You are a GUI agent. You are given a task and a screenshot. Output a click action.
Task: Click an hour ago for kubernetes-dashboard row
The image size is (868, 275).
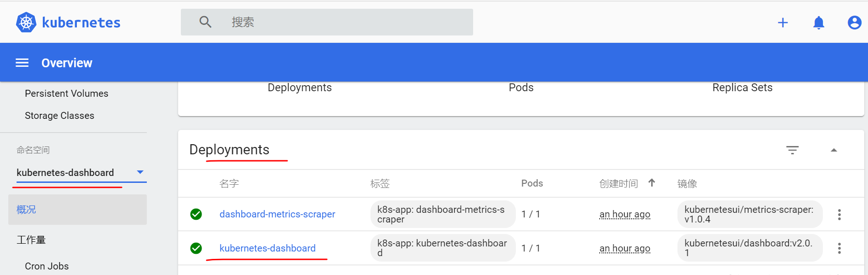click(625, 248)
